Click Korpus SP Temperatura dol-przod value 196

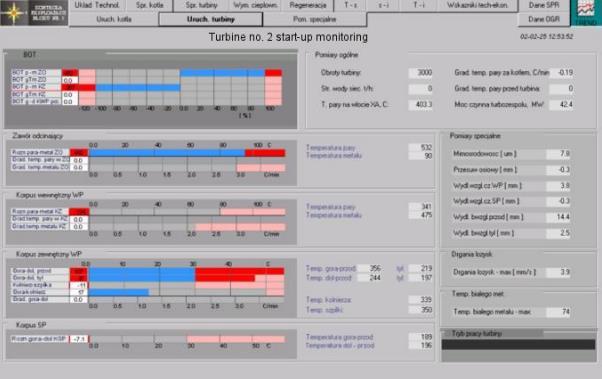[x=421, y=346]
